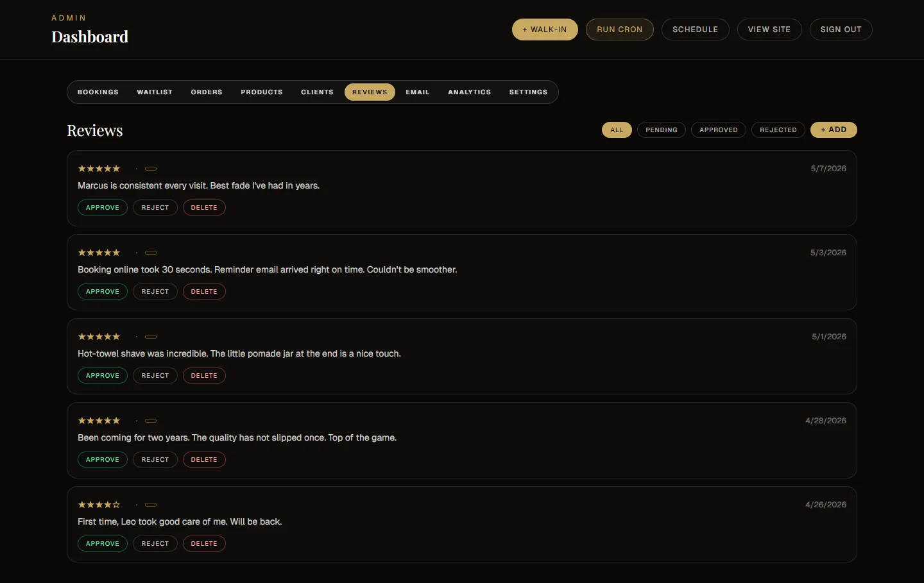Click the 4/28/2026 review date
Image resolution: width=924 pixels, height=583 pixels.
click(x=826, y=421)
